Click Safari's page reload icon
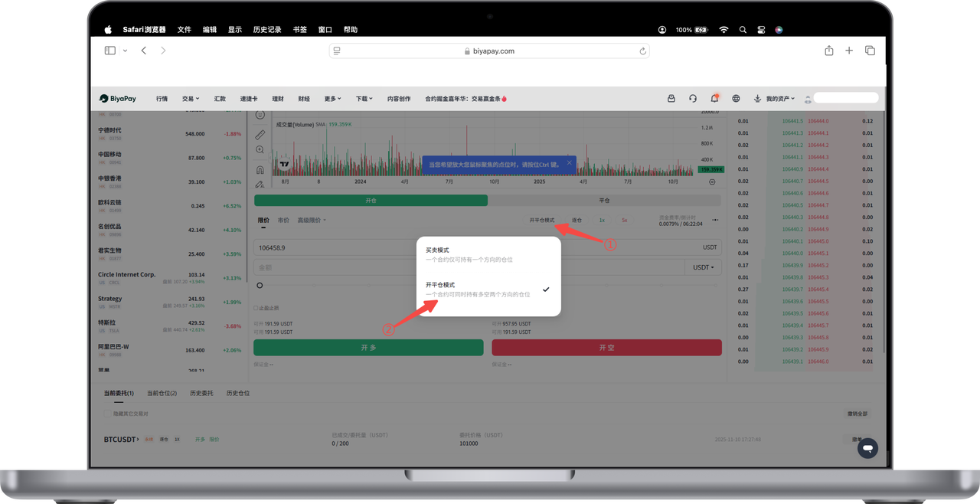The width and height of the screenshot is (980, 504). click(x=642, y=51)
